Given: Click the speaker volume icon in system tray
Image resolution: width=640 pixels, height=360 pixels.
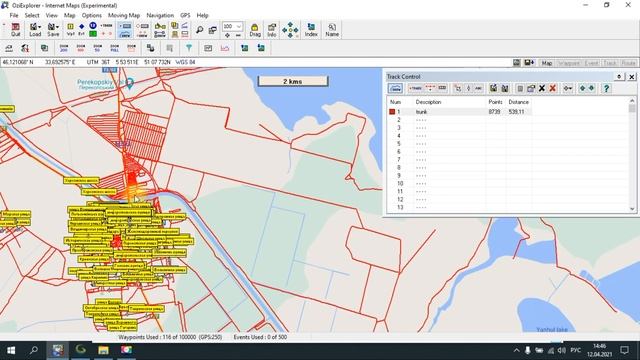Looking at the screenshot, I should (562, 350).
